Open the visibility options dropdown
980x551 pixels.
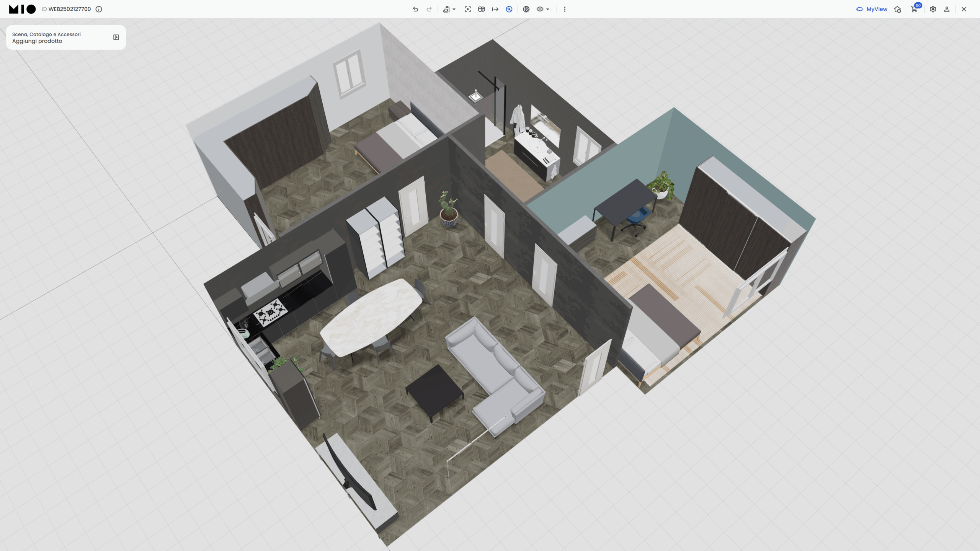(547, 9)
